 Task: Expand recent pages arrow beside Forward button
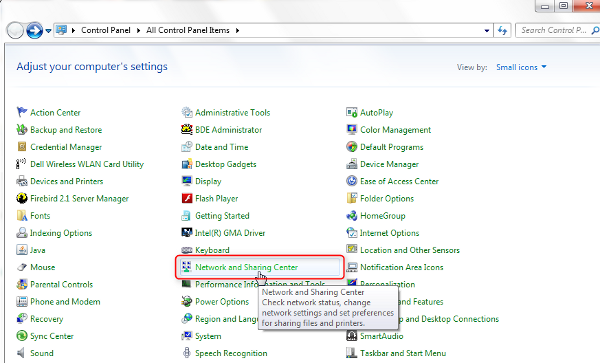(48, 31)
